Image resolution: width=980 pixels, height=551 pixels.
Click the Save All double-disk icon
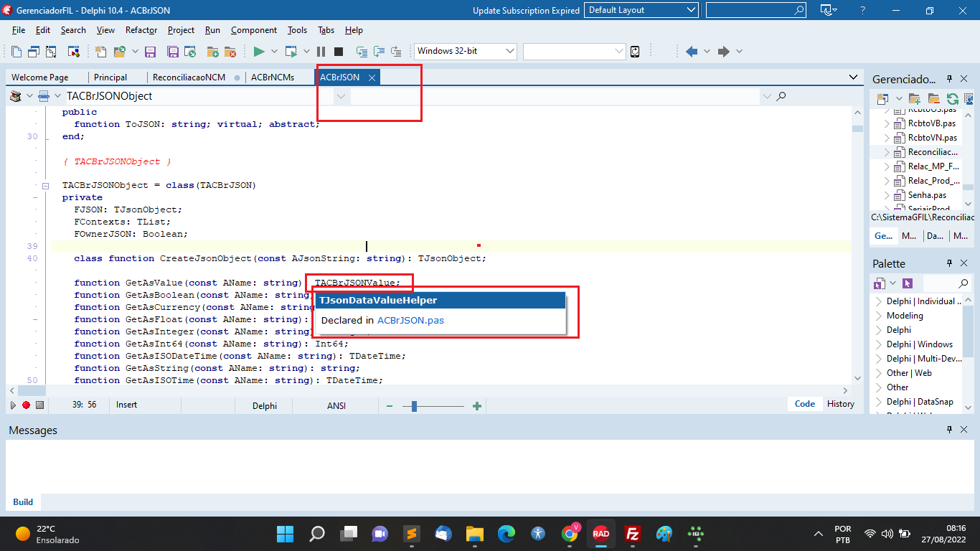point(173,52)
